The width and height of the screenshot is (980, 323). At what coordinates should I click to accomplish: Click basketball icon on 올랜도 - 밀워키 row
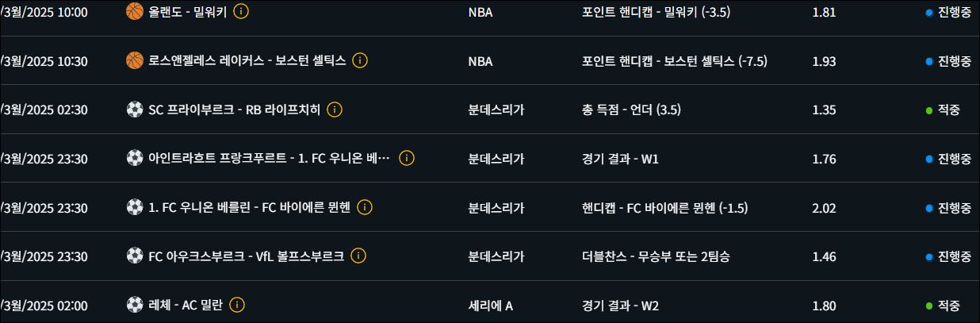(135, 11)
